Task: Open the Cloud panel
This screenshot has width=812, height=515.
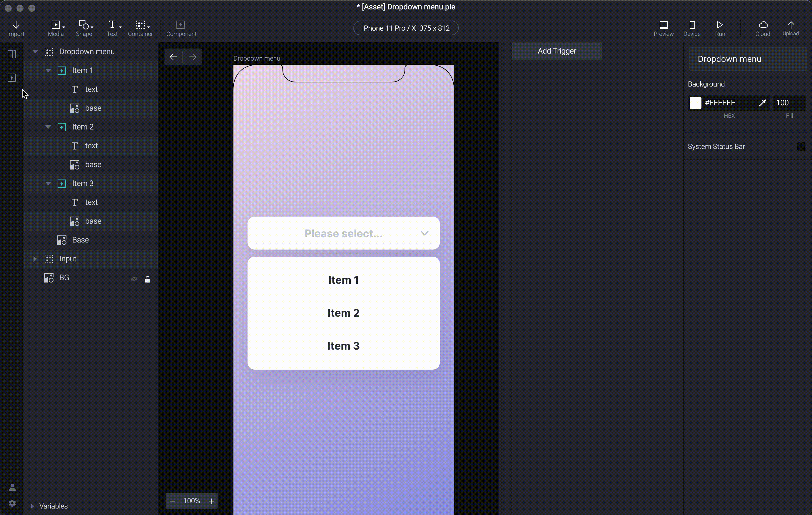Action: pyautogui.click(x=763, y=28)
